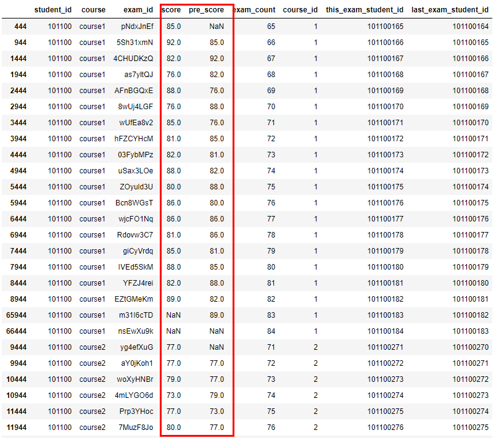Select row index 4444

pyautogui.click(x=19, y=155)
